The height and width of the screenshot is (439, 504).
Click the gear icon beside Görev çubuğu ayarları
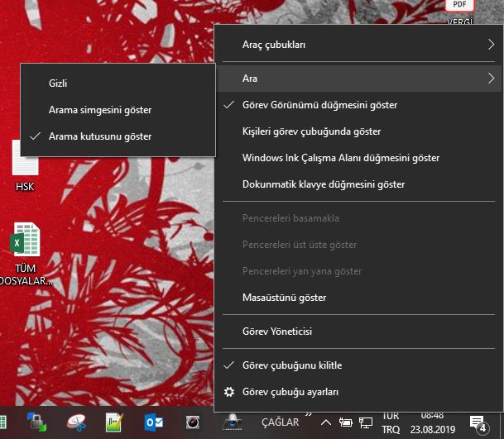(x=229, y=392)
